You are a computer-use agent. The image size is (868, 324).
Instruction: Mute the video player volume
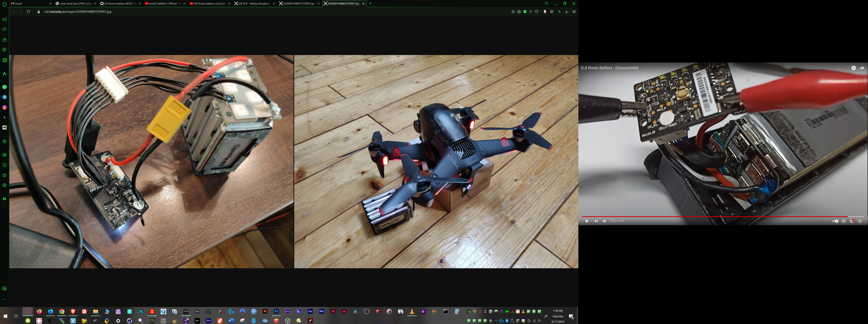pyautogui.click(x=604, y=221)
